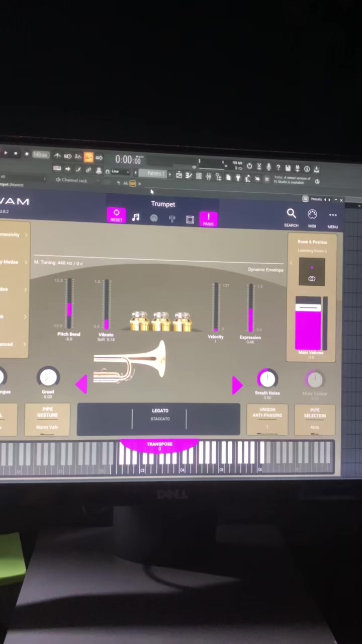Click the Pitch Bend slider
The height and width of the screenshot is (644, 362).
click(x=69, y=303)
